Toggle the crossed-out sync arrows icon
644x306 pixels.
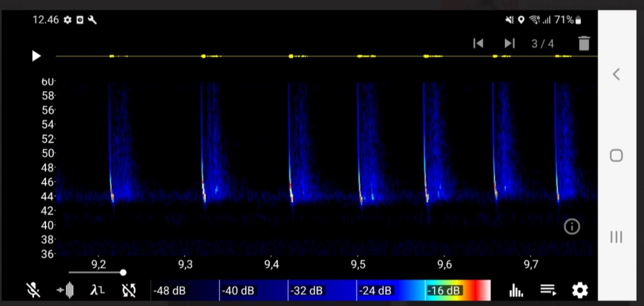[x=129, y=290]
